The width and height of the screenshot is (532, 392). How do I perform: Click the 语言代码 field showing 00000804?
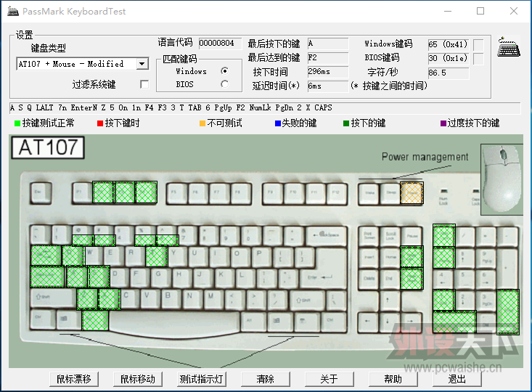pyautogui.click(x=220, y=43)
